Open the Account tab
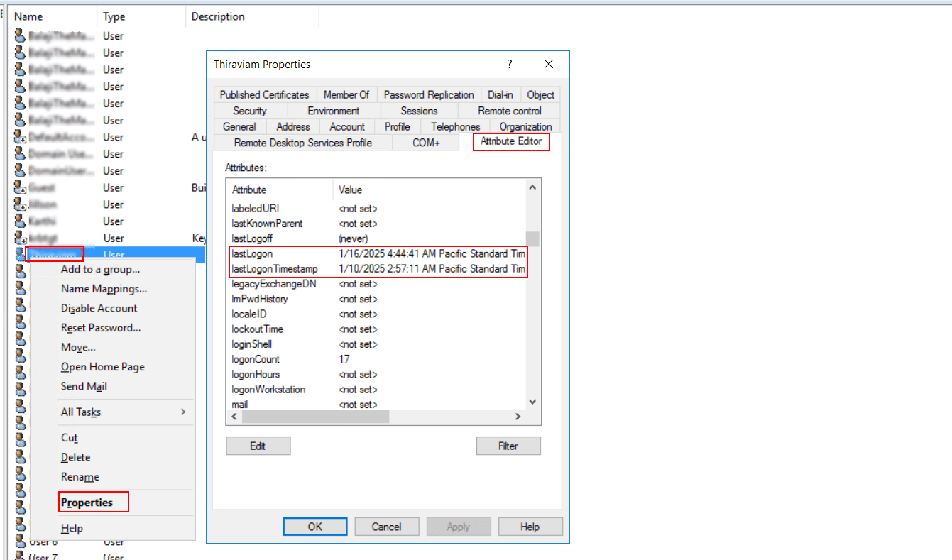 coord(347,126)
